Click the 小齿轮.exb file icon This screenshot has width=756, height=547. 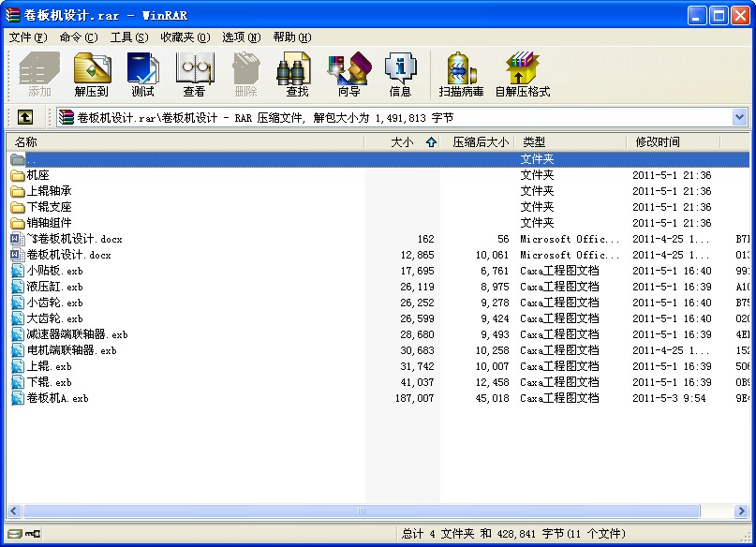coord(18,303)
